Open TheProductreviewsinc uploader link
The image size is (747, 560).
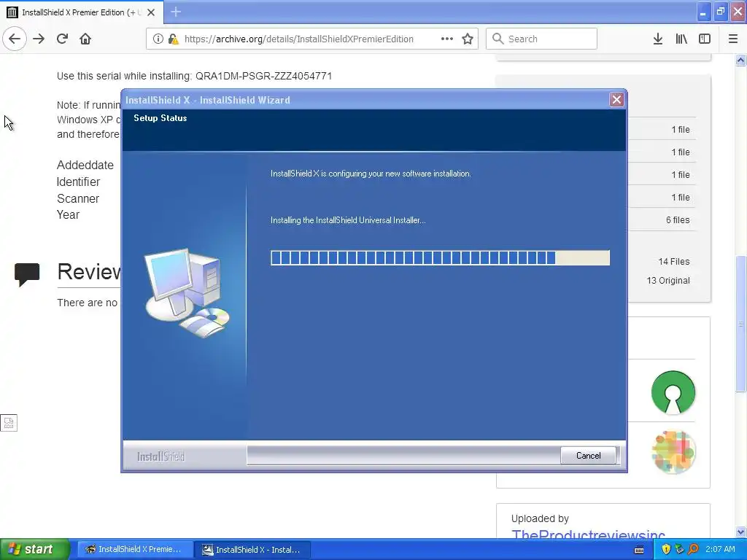tap(588, 534)
